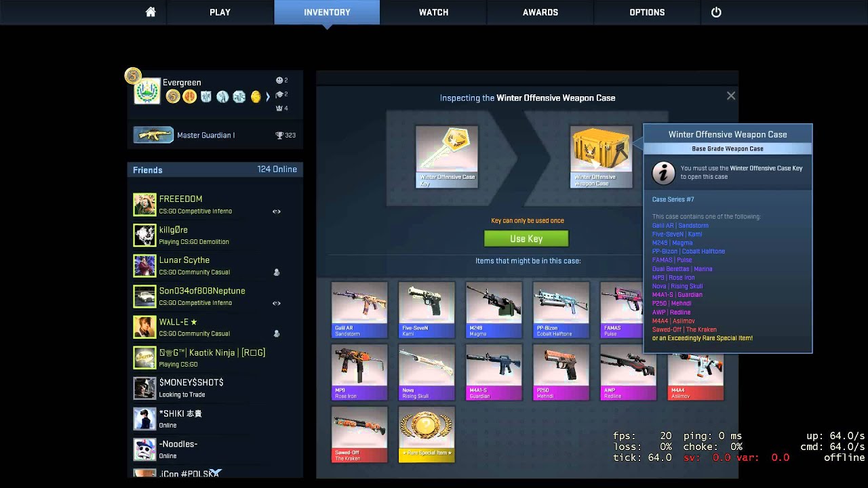Open the PLAY menu tab
This screenshot has width=868, height=488.
[x=220, y=12]
